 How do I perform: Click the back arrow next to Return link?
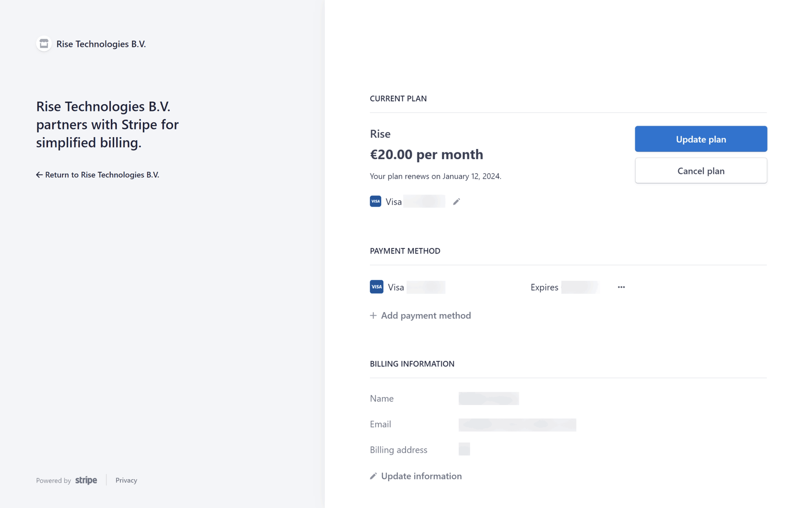(x=39, y=175)
